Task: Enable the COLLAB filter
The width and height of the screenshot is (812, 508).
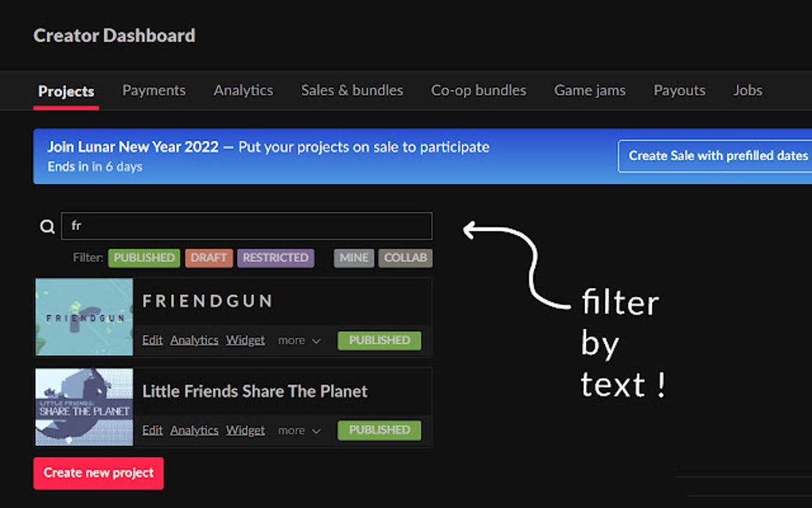Action: click(405, 258)
